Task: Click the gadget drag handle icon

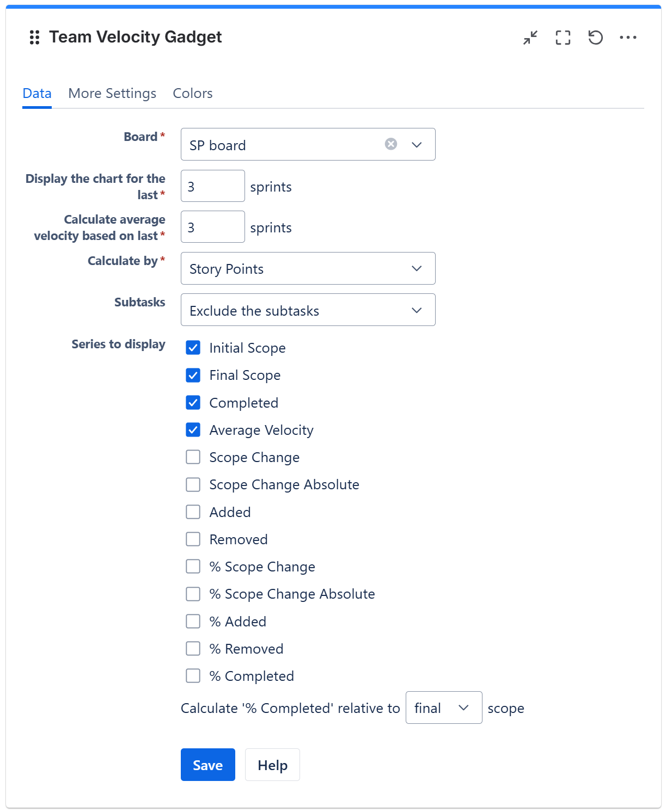Action: coord(34,38)
